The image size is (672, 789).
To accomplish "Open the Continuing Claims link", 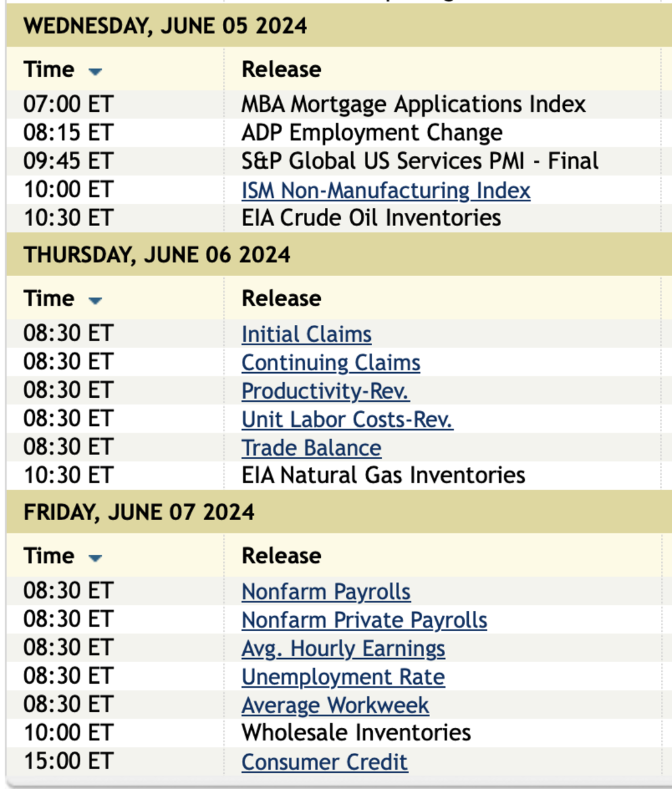I will click(x=331, y=362).
